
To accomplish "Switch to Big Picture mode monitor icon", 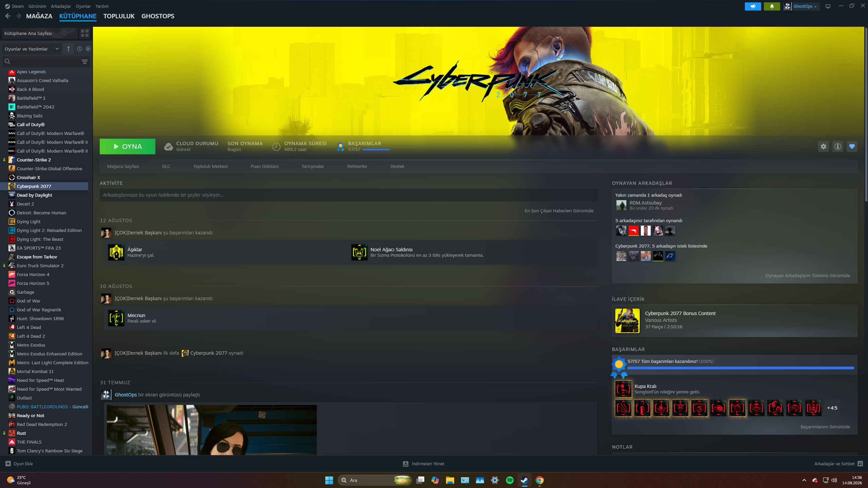I will [828, 6].
